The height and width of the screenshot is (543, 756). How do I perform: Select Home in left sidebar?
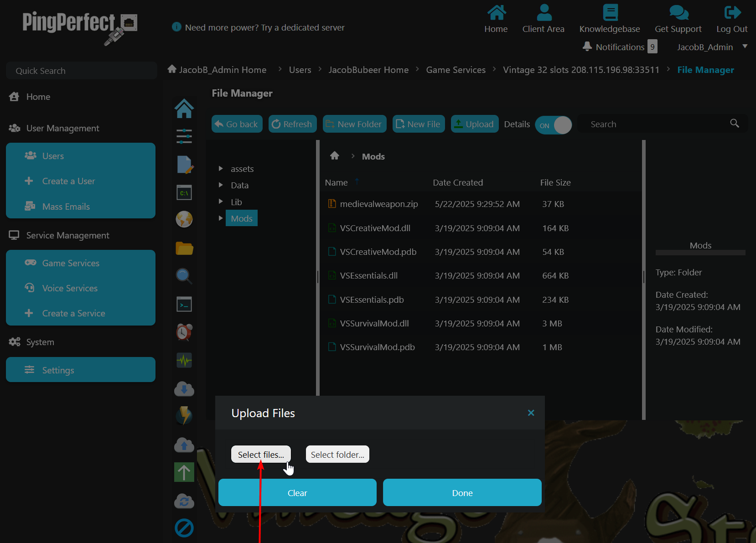point(38,97)
